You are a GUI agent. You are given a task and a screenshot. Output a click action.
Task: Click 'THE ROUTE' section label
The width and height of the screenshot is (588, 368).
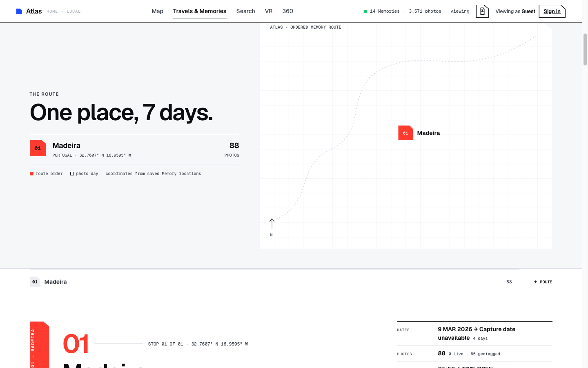tap(44, 94)
